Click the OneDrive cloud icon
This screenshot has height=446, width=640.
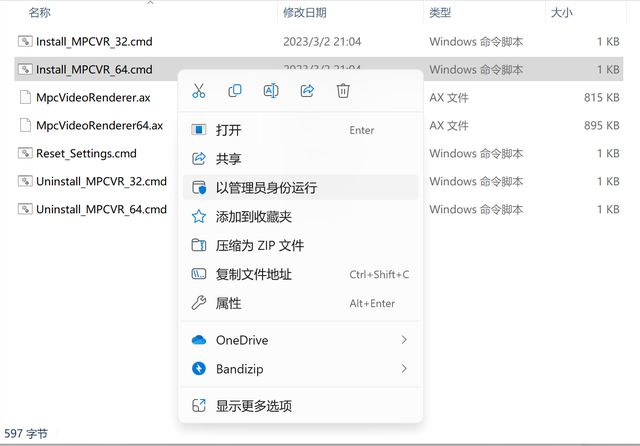click(199, 340)
